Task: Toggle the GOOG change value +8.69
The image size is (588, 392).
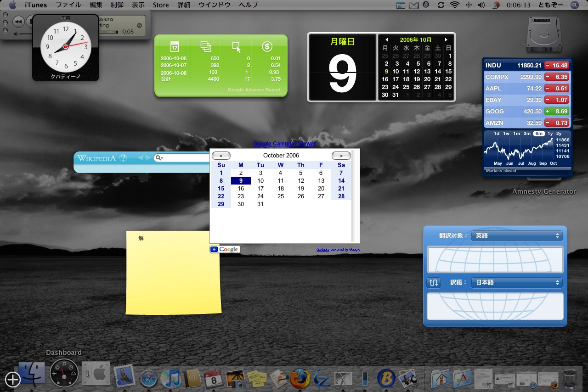Action: [x=557, y=112]
